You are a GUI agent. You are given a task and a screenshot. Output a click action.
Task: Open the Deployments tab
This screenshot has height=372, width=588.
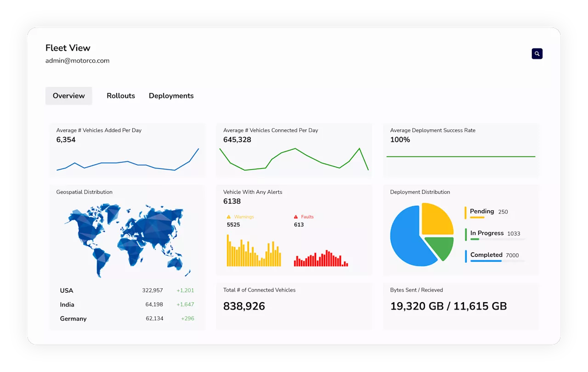(171, 96)
